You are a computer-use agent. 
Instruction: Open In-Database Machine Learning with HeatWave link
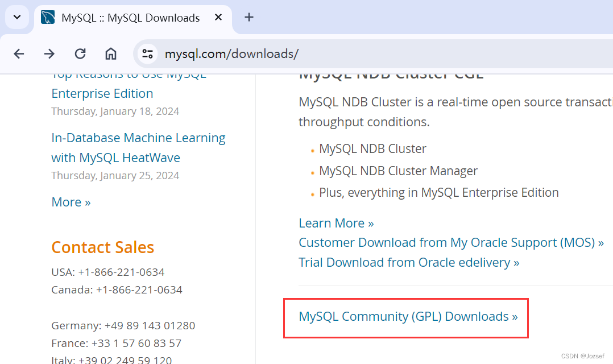[138, 148]
